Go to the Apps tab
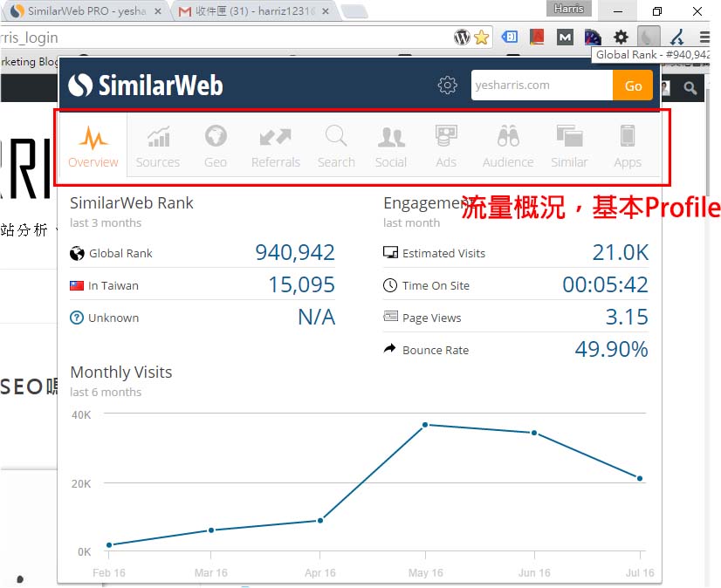 pyautogui.click(x=628, y=147)
